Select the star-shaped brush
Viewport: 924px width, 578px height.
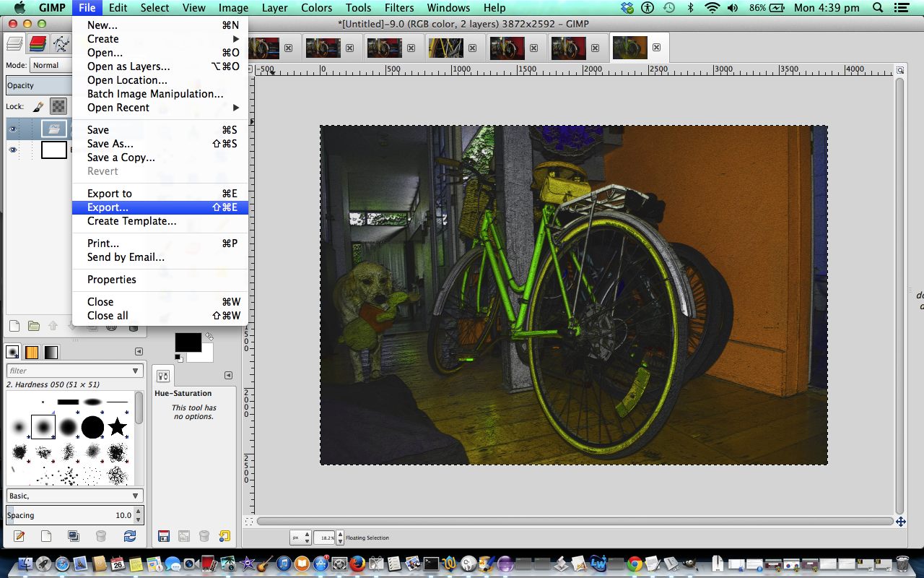tap(118, 427)
